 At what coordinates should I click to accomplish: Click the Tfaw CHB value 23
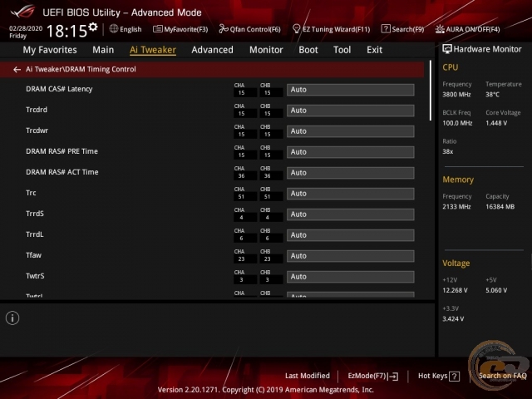(268, 259)
